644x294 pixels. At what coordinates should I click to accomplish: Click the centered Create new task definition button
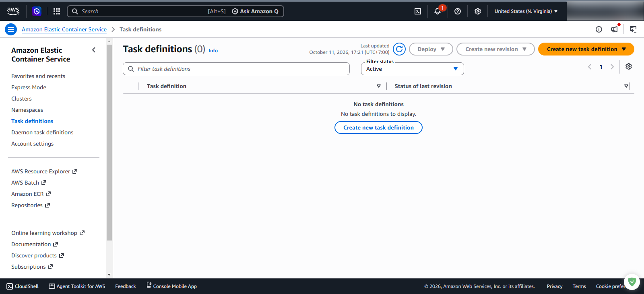378,127
